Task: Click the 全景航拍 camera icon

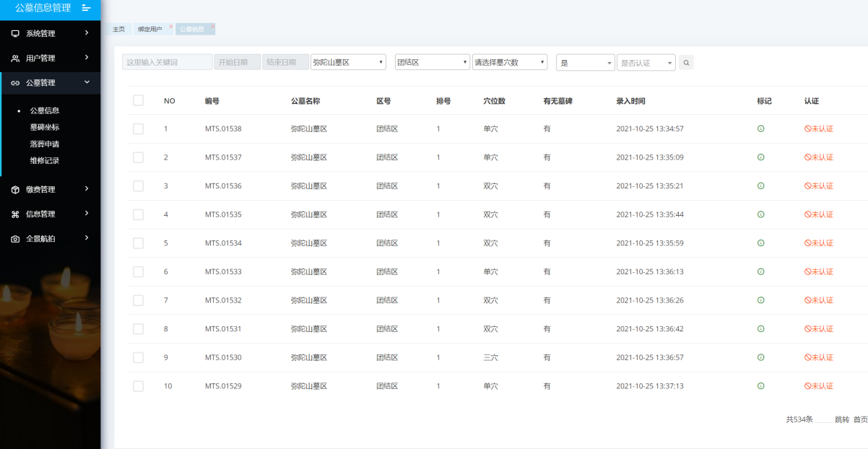Action: (x=15, y=238)
